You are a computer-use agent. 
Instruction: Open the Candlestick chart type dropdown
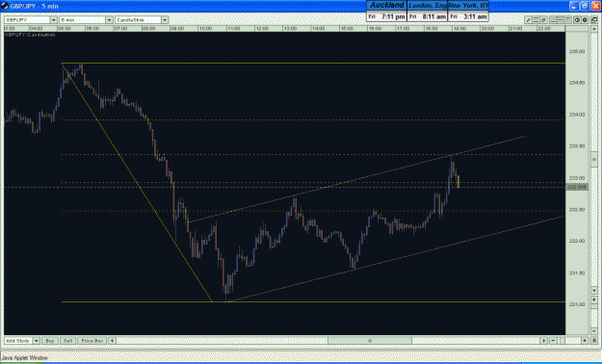point(165,20)
